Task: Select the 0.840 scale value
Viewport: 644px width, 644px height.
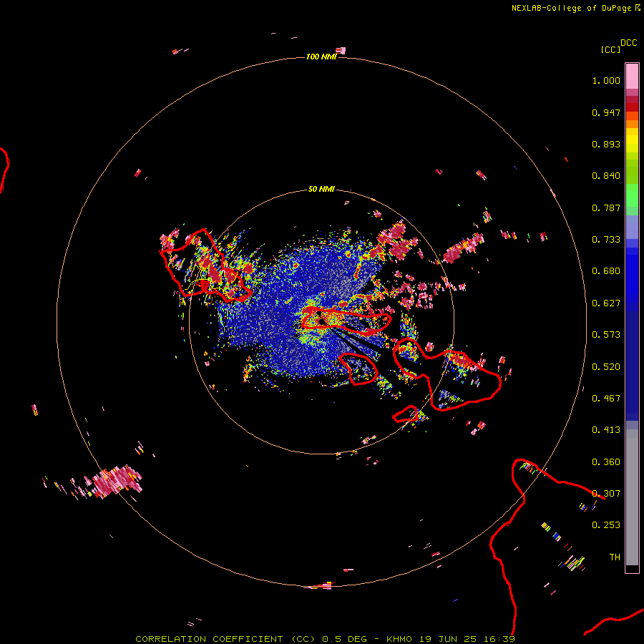Action: 606,176
